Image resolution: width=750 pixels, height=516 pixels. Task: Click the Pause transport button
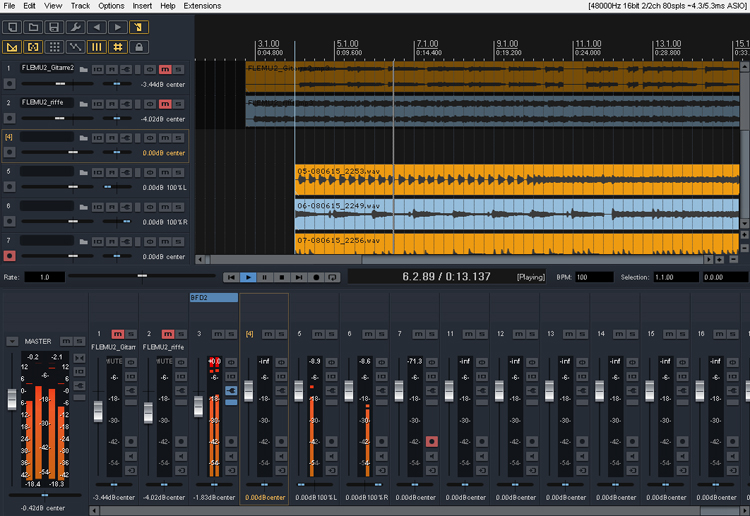click(265, 277)
